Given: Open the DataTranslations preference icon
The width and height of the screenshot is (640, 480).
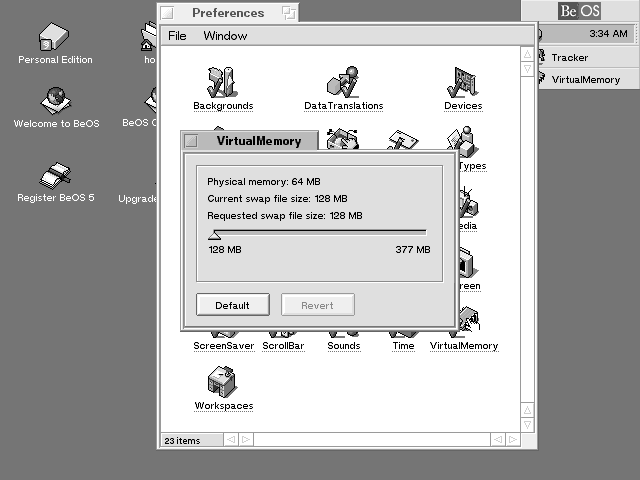Looking at the screenshot, I should (x=343, y=82).
